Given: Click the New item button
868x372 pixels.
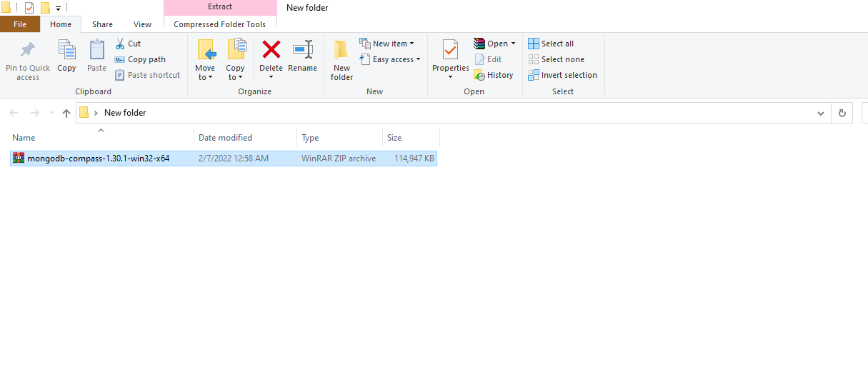Looking at the screenshot, I should tap(386, 44).
